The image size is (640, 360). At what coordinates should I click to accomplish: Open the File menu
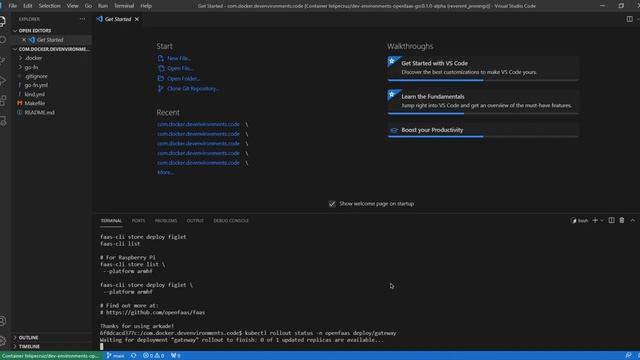tap(13, 6)
